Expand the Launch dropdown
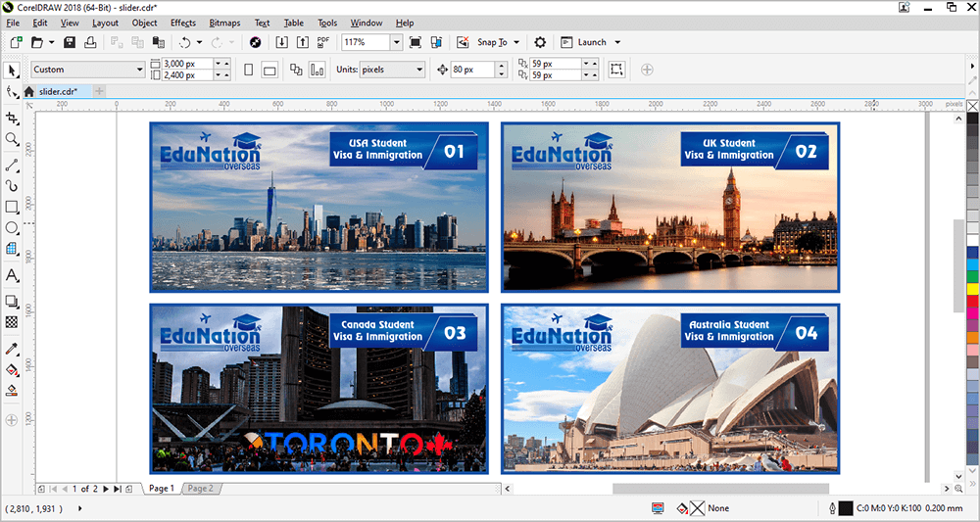The width and height of the screenshot is (980, 522). (617, 42)
